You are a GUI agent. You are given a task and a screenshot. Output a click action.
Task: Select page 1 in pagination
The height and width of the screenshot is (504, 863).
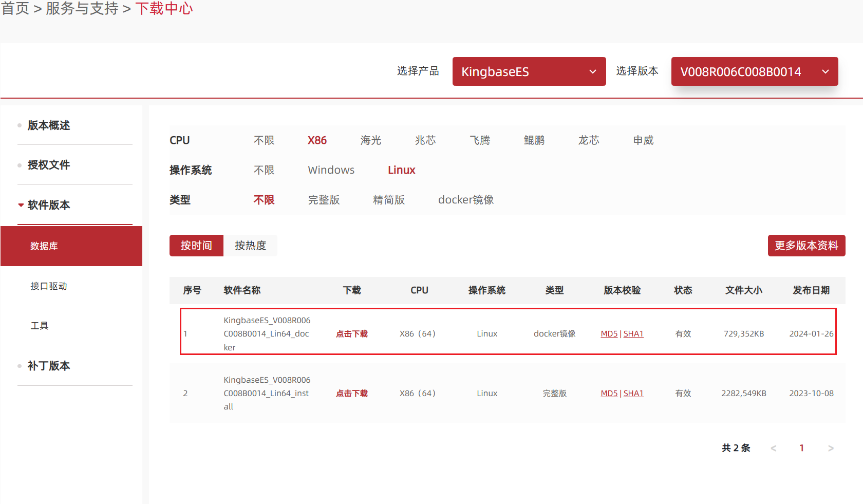pos(802,448)
